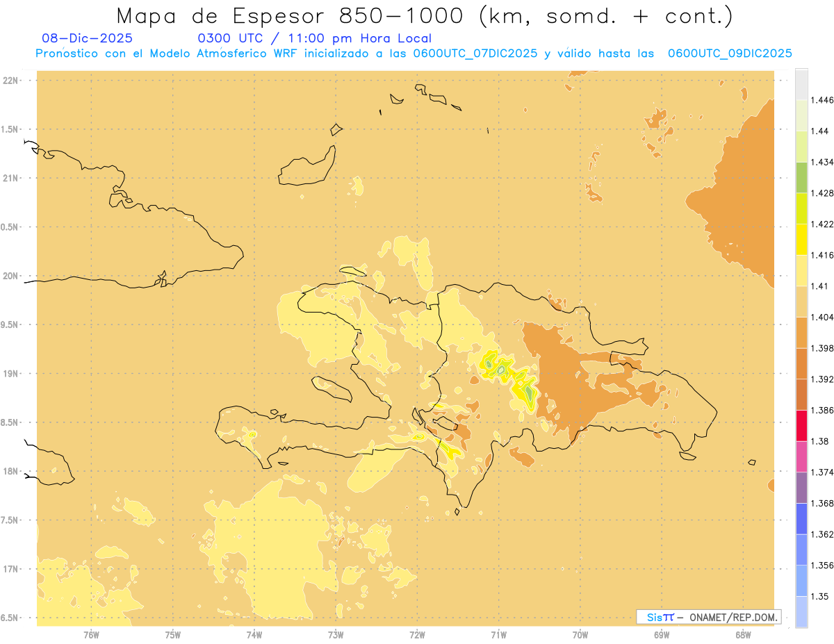
Task: Click the 1.38 colorbar value
Action: click(820, 441)
